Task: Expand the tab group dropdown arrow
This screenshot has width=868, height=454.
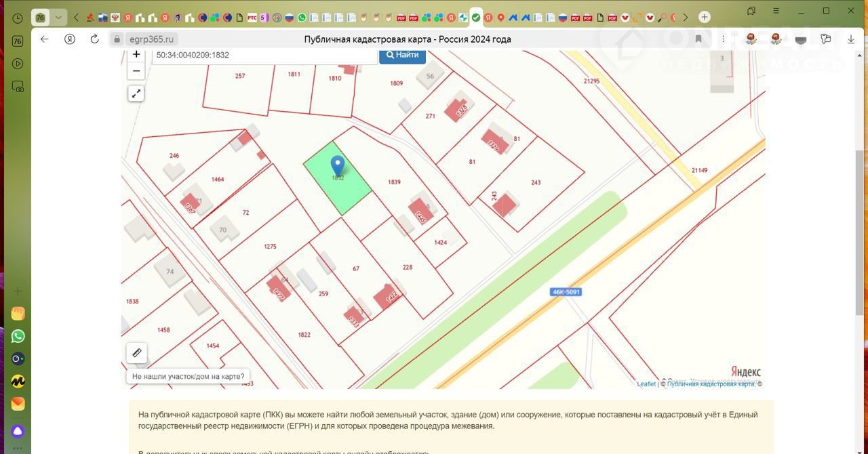Action: pos(58,17)
